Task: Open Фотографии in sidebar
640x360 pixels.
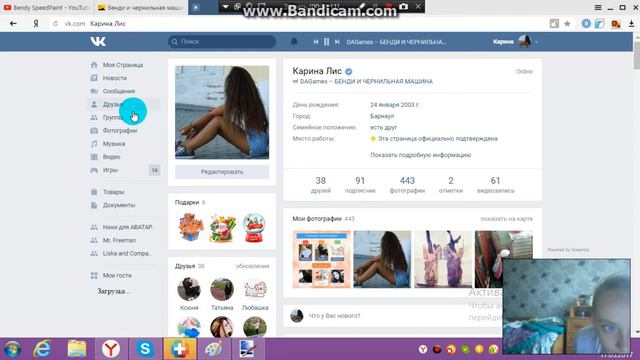Action: click(120, 131)
